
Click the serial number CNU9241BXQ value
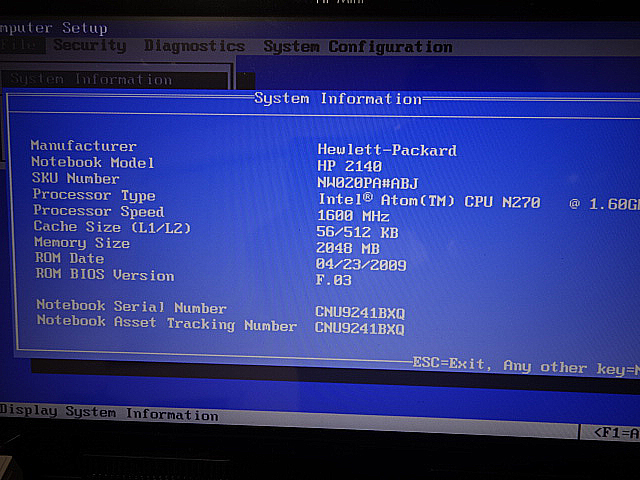coord(360,313)
